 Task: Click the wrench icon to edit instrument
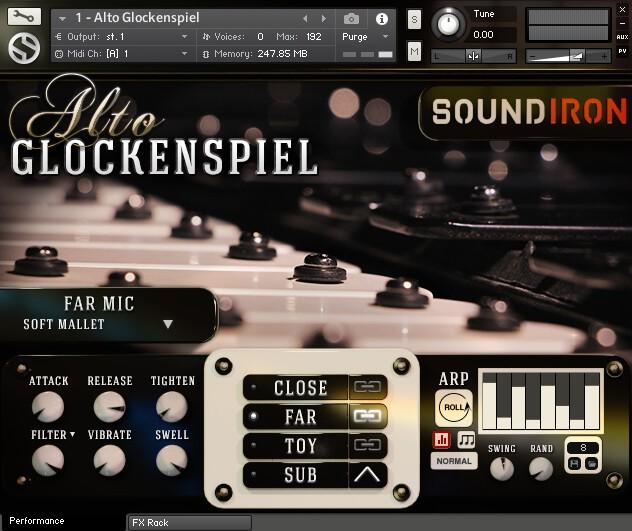[x=24, y=17]
